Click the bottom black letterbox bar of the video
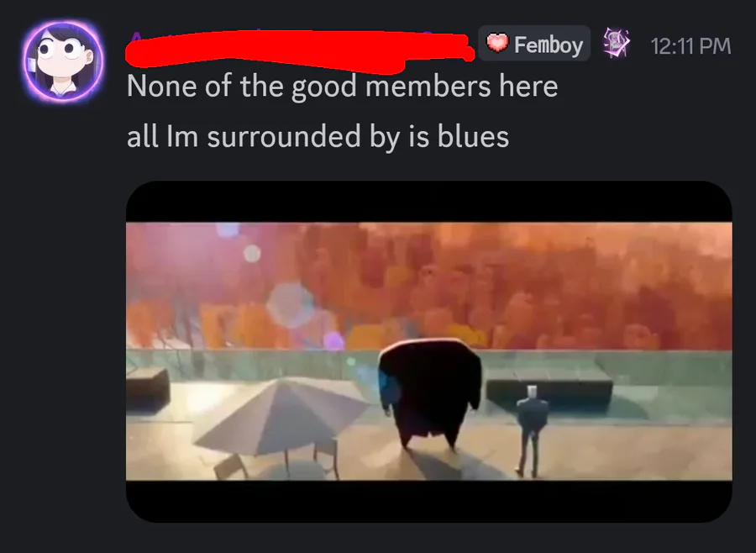The image size is (756, 553). (x=429, y=502)
